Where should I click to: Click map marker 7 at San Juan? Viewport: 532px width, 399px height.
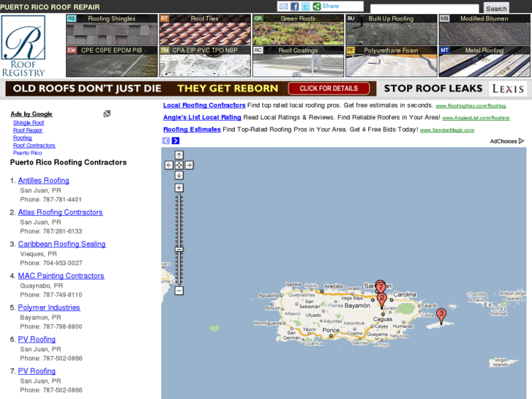pyautogui.click(x=381, y=287)
